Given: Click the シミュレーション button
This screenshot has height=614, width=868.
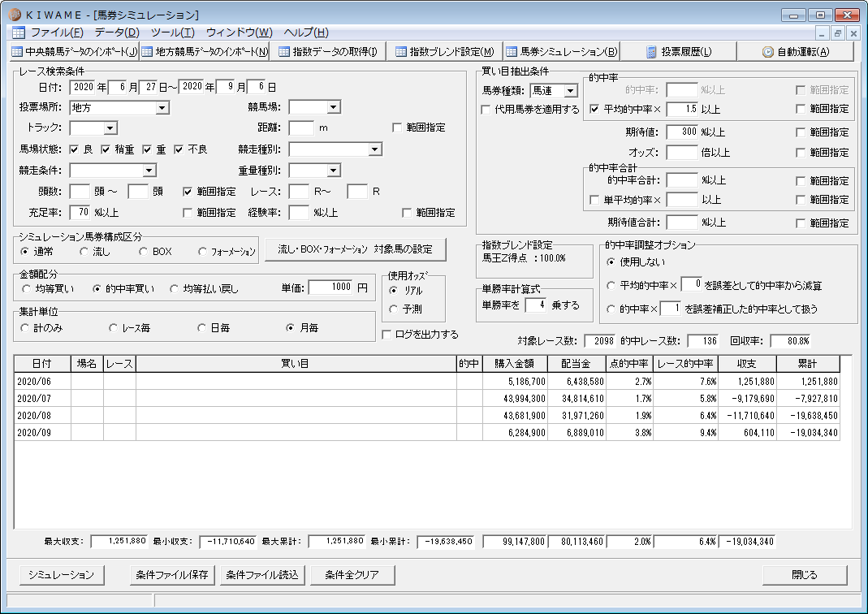Looking at the screenshot, I should tap(62, 575).
